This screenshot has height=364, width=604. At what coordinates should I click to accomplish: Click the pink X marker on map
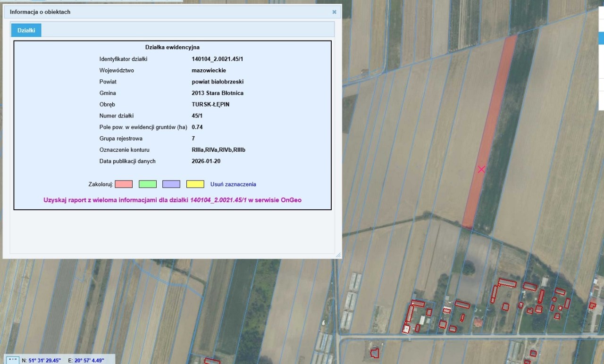(x=481, y=169)
